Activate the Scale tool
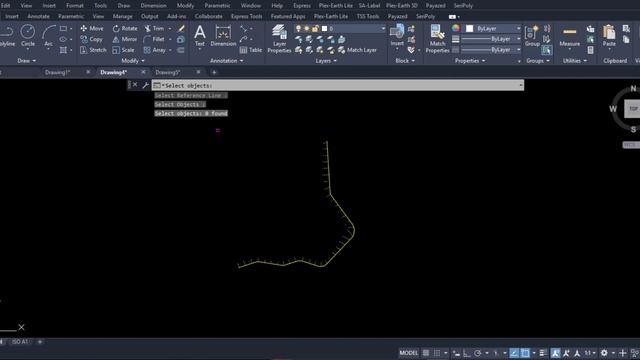The image size is (640, 360). (x=123, y=50)
